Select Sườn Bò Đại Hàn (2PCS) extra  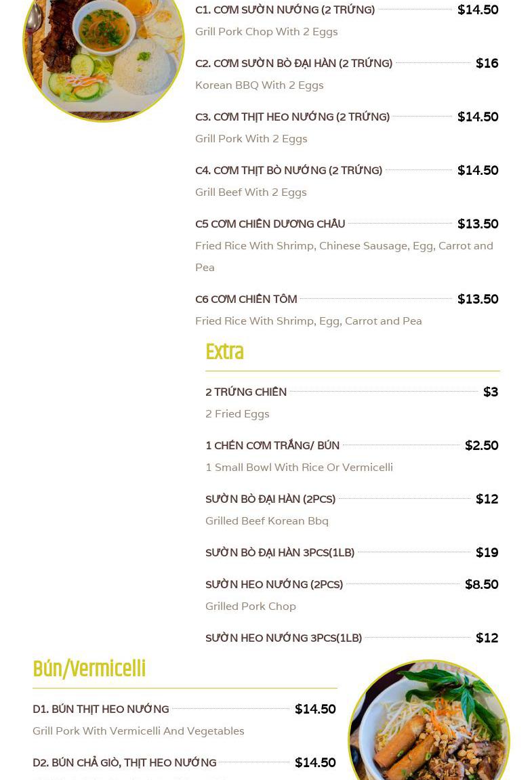pos(270,499)
